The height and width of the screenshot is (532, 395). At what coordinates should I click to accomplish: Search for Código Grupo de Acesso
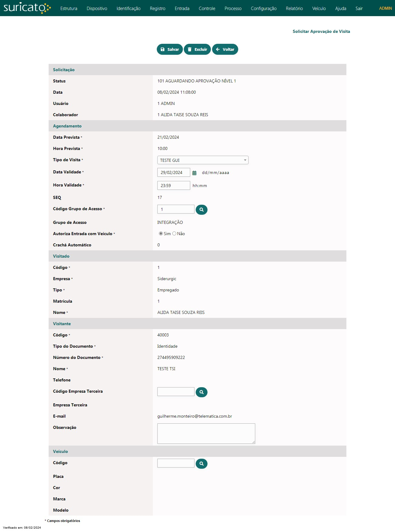(201, 210)
